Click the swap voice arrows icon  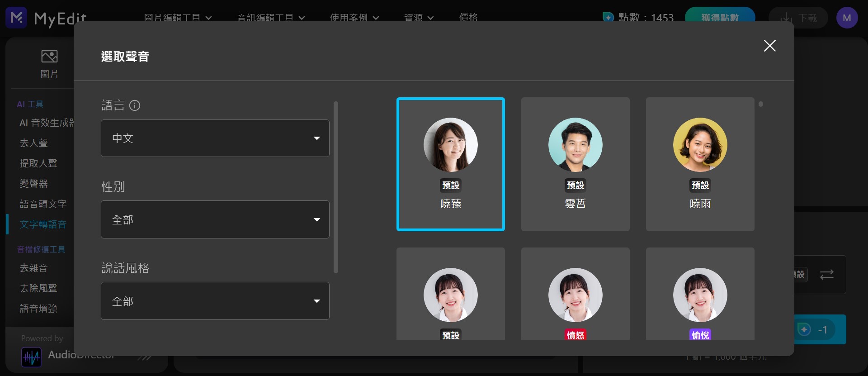tap(827, 275)
